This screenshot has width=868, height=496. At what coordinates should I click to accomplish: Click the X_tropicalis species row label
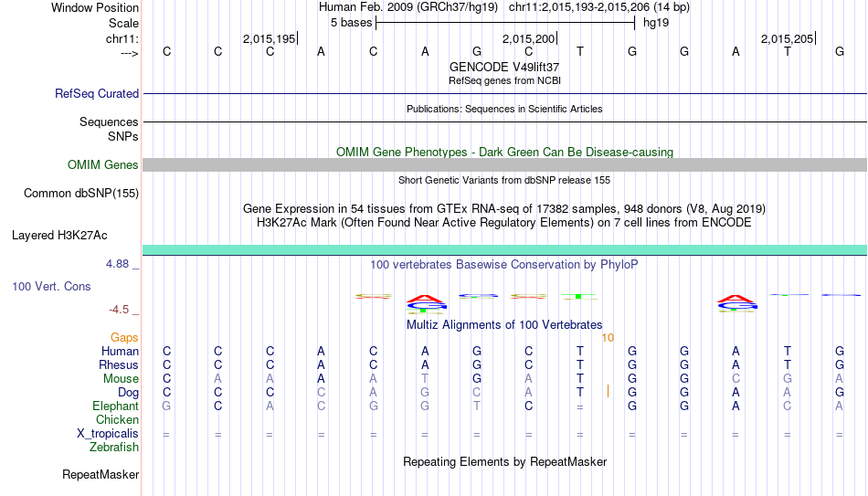click(108, 434)
